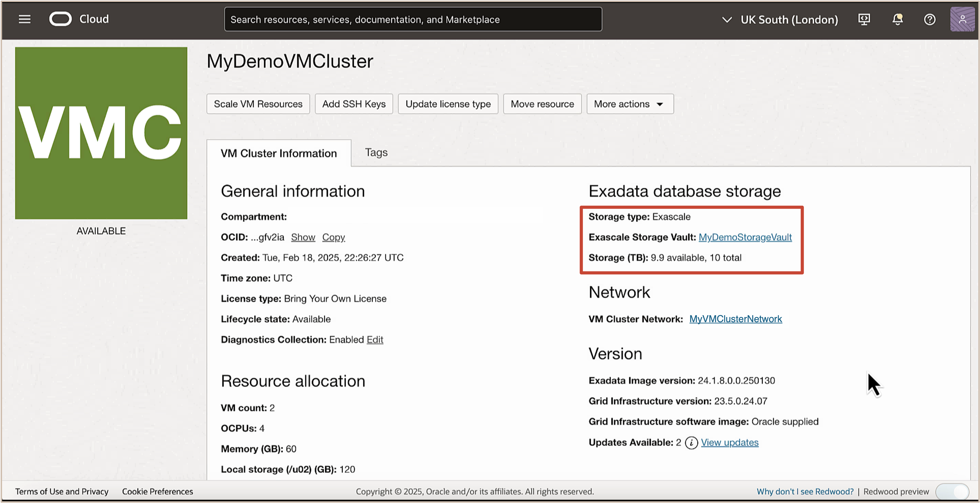
Task: Click Show next to the OCID
Action: click(x=303, y=237)
